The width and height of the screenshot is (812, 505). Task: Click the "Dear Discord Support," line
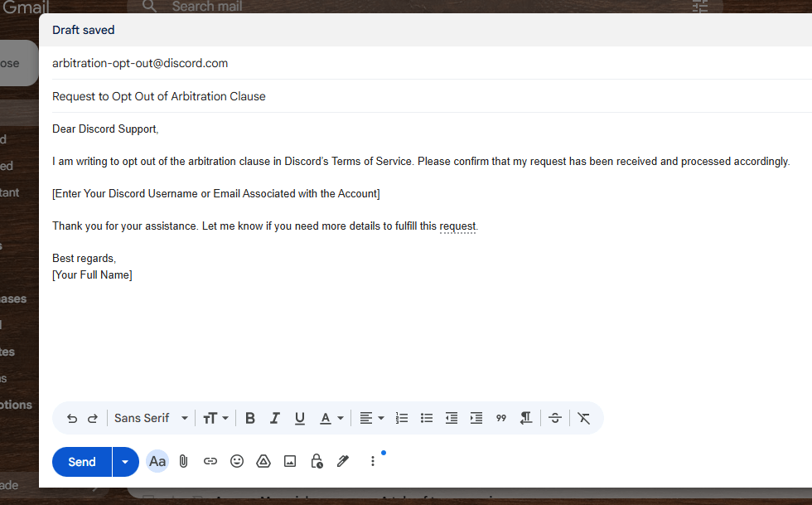(x=105, y=129)
